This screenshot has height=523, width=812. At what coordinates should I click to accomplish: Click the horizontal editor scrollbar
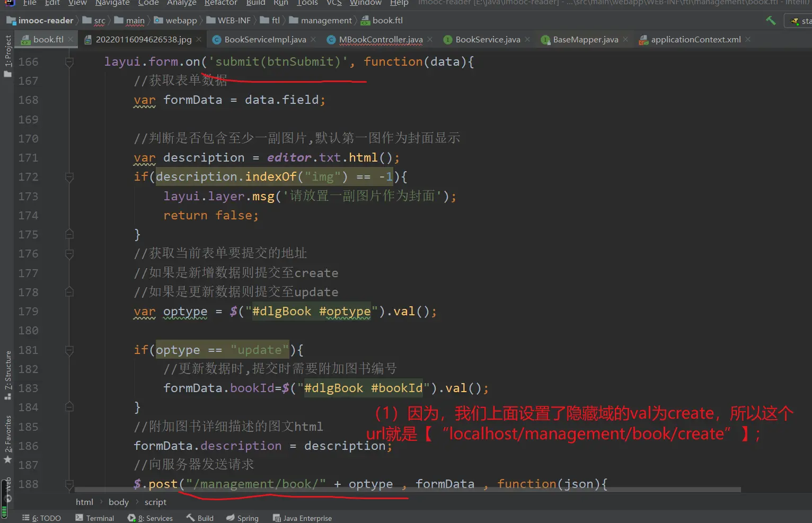click(407, 490)
